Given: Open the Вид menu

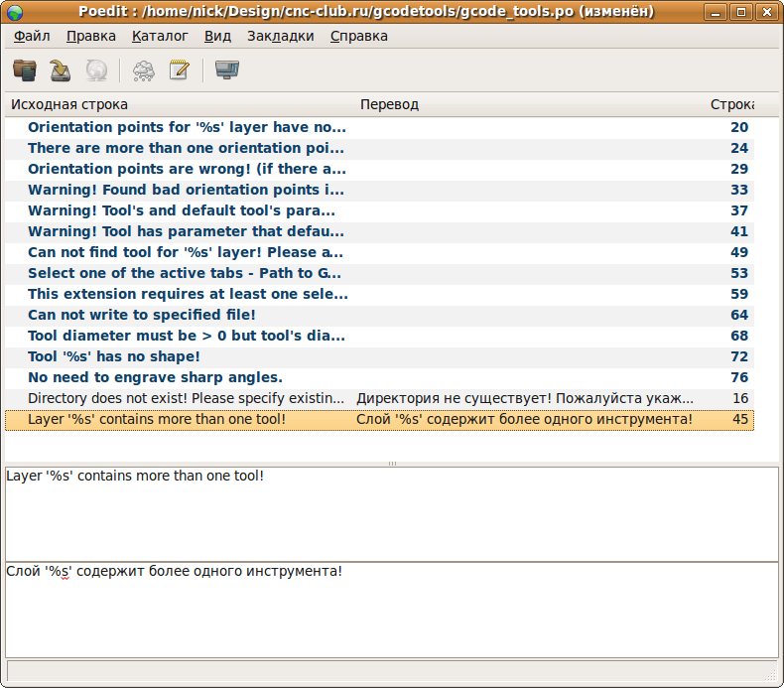Looking at the screenshot, I should point(217,36).
